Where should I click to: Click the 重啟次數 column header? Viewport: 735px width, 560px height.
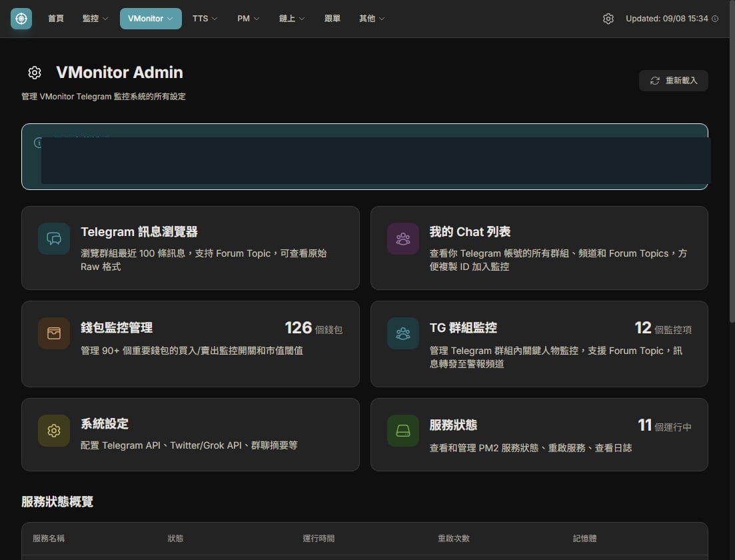453,539
